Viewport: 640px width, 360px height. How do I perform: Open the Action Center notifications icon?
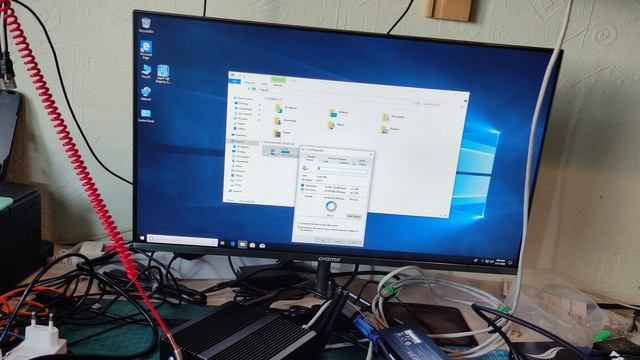[510, 262]
